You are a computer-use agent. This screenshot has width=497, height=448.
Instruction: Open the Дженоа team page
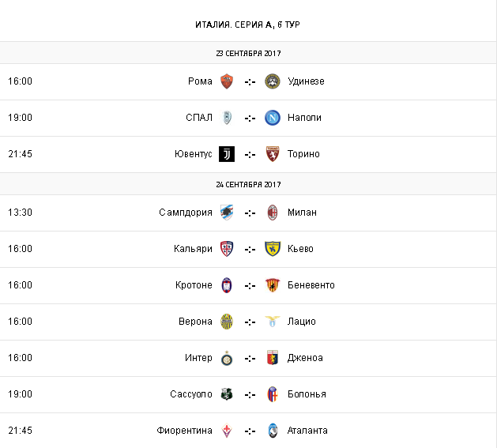click(305, 358)
